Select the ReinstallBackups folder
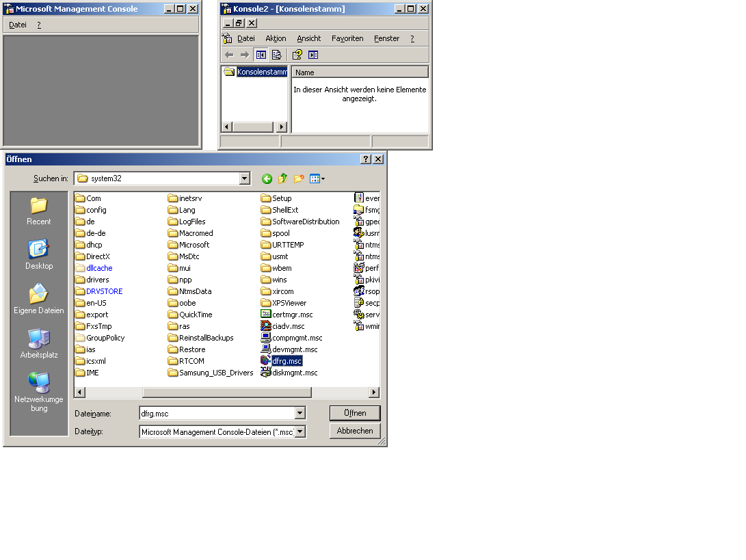Viewport: 746px width, 560px height. [x=201, y=338]
